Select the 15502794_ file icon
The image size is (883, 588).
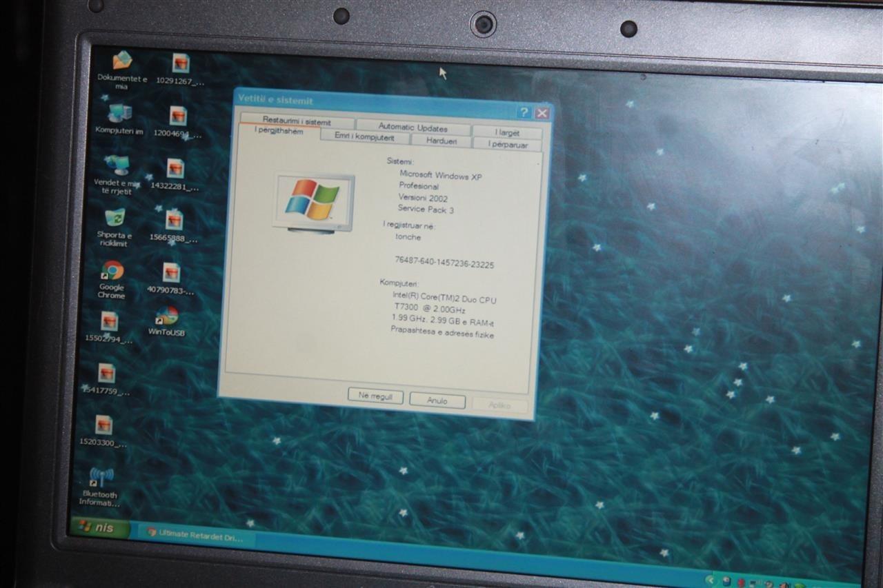click(108, 327)
